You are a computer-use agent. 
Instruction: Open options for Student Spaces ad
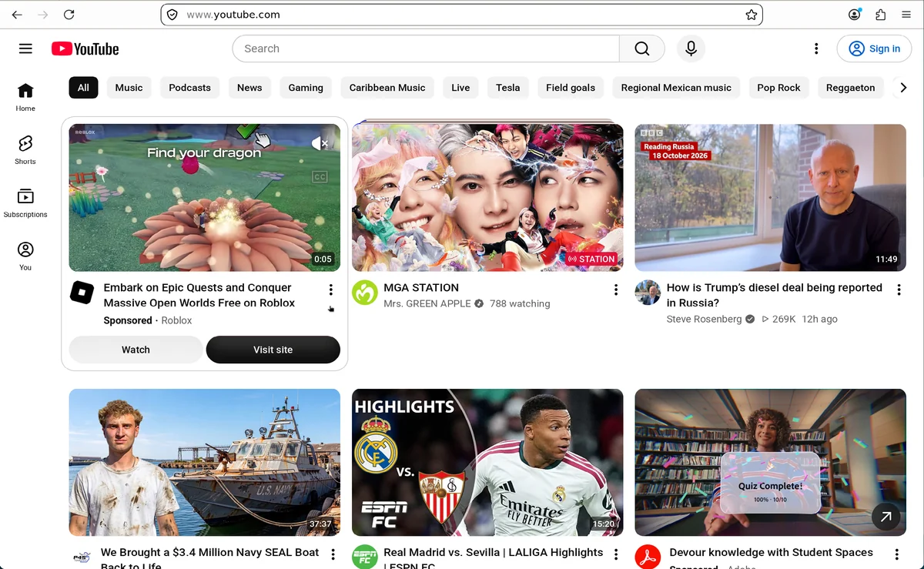[x=897, y=554]
